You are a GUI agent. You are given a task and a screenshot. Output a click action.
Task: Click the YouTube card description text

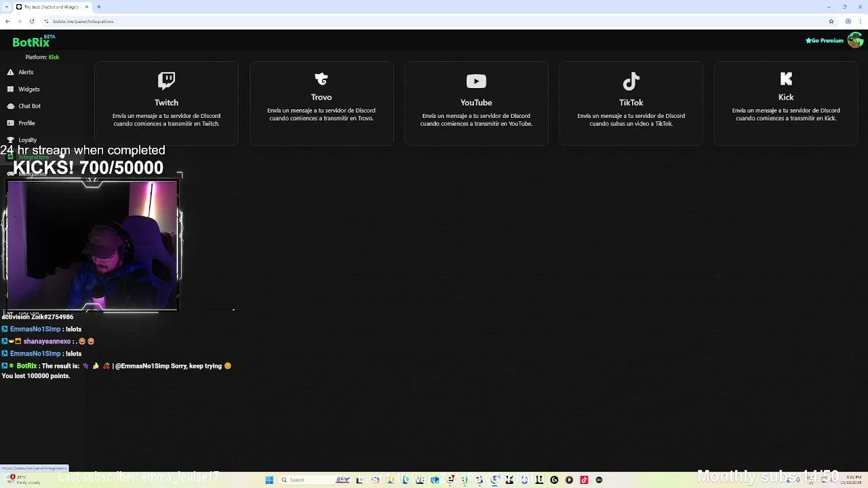pos(476,120)
